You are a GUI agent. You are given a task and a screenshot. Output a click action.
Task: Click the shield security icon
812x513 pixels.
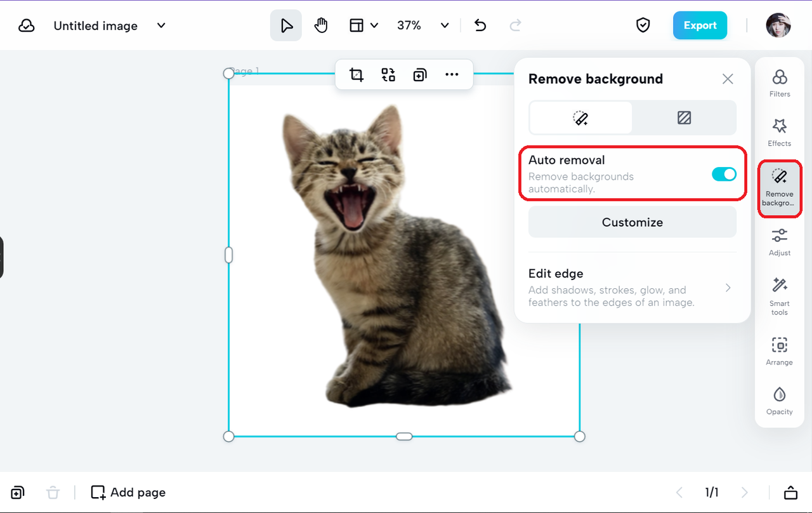(x=643, y=25)
